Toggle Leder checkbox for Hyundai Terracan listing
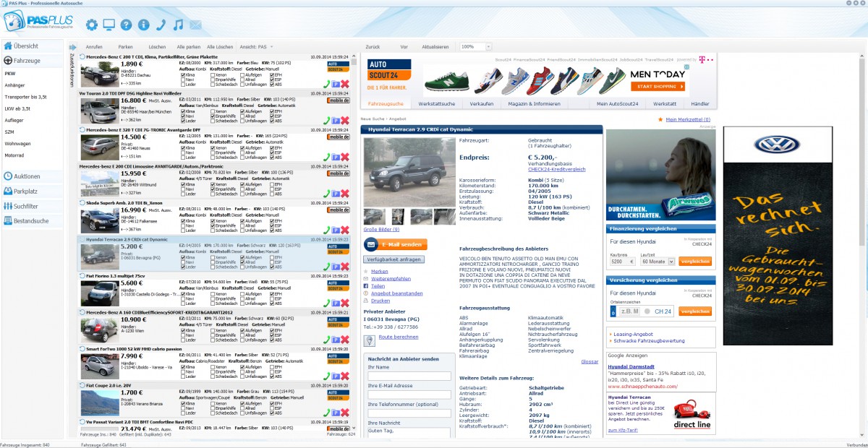 (182, 267)
